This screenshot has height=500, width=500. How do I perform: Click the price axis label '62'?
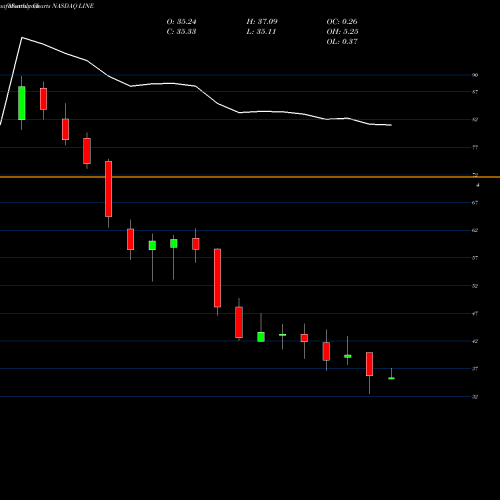[x=475, y=230]
